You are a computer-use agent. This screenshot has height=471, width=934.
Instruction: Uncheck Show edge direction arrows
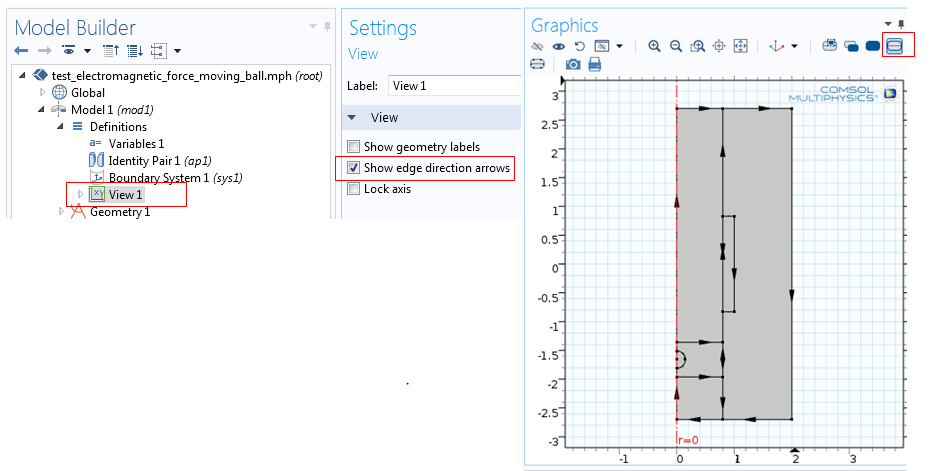[354, 168]
